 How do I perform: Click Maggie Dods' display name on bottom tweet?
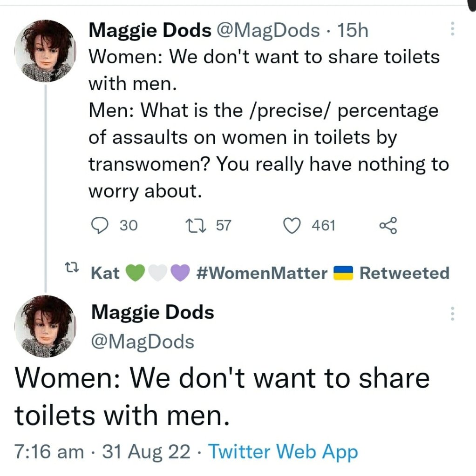[152, 312]
